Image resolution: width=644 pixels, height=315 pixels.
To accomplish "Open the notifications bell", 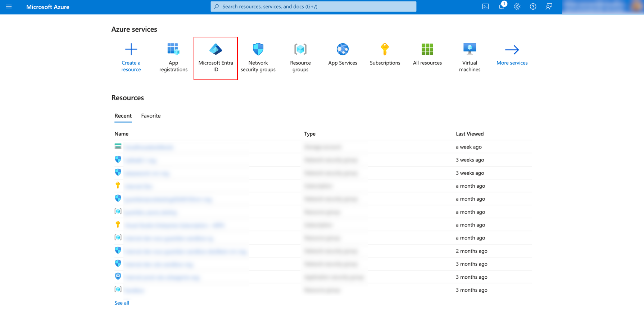I will click(502, 6).
